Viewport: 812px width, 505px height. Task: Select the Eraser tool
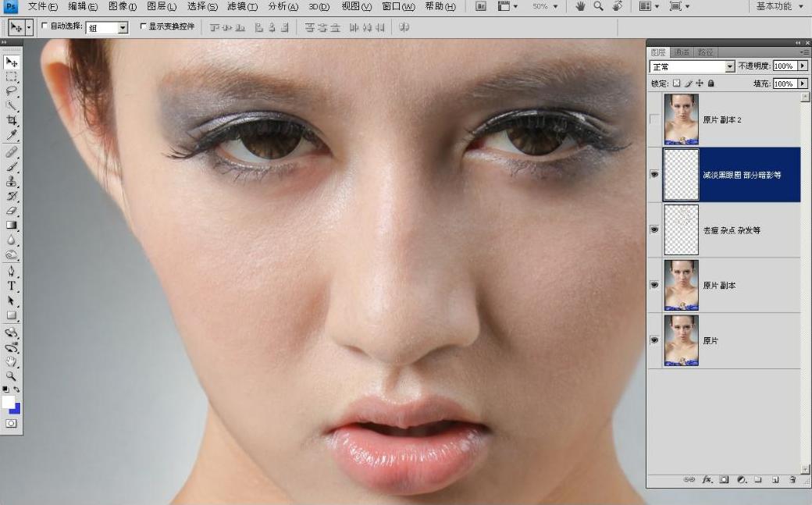tap(11, 211)
